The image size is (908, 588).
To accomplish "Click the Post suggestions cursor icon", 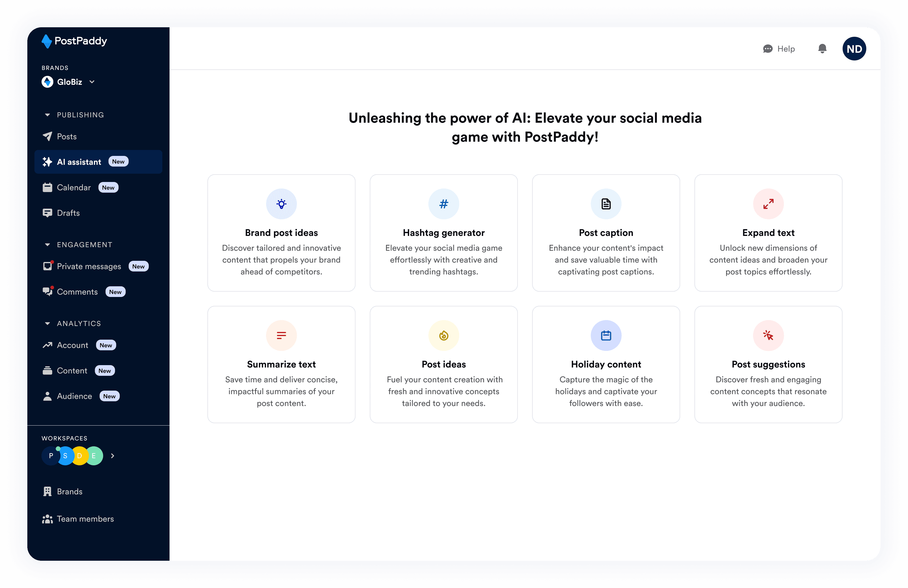I will [x=768, y=335].
